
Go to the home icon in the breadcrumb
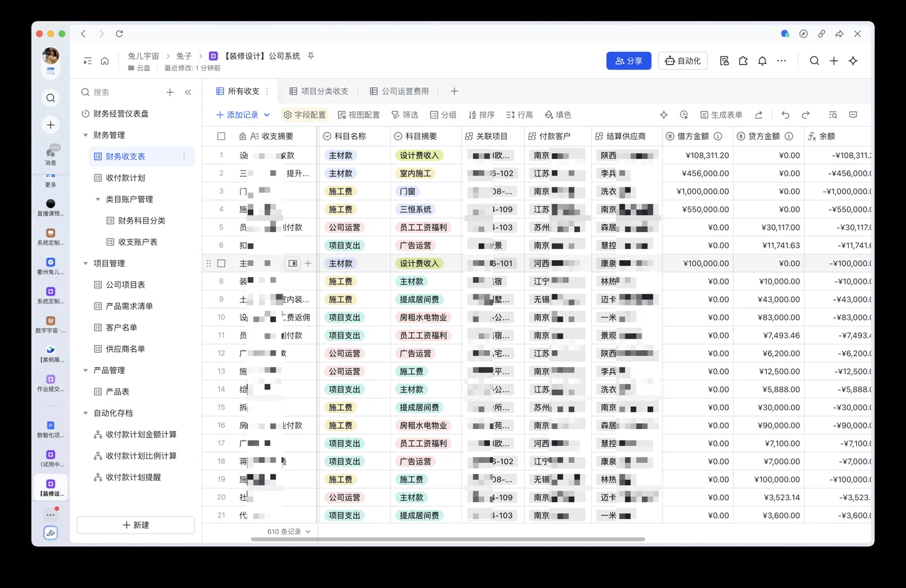pyautogui.click(x=105, y=61)
